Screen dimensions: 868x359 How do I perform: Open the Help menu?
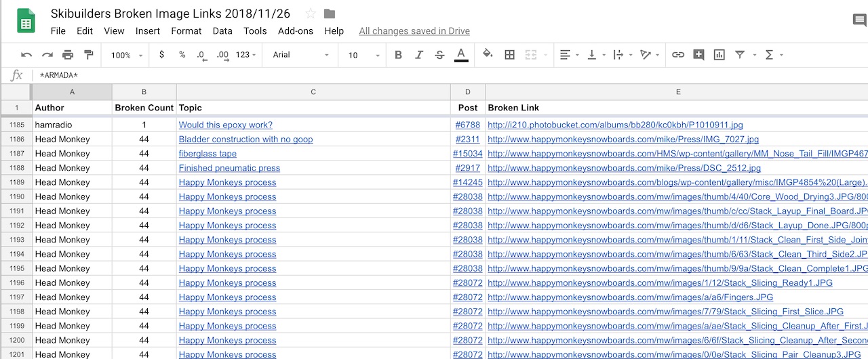click(x=334, y=30)
